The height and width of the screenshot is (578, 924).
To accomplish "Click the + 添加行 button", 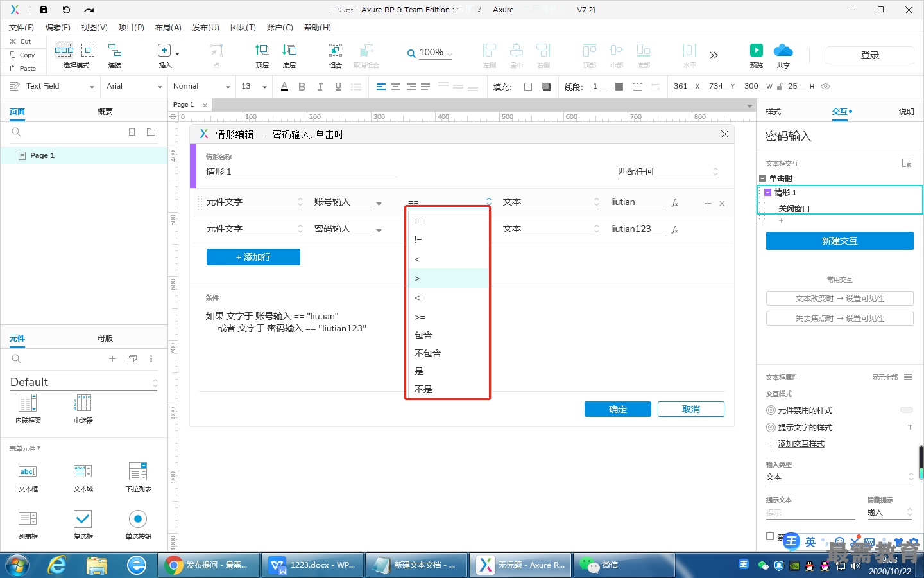I will (x=253, y=257).
